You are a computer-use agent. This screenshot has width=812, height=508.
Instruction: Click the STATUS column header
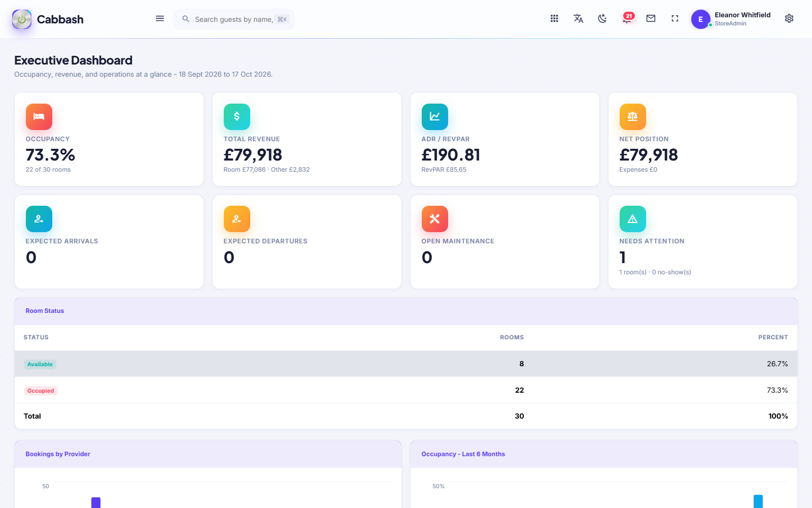36,337
